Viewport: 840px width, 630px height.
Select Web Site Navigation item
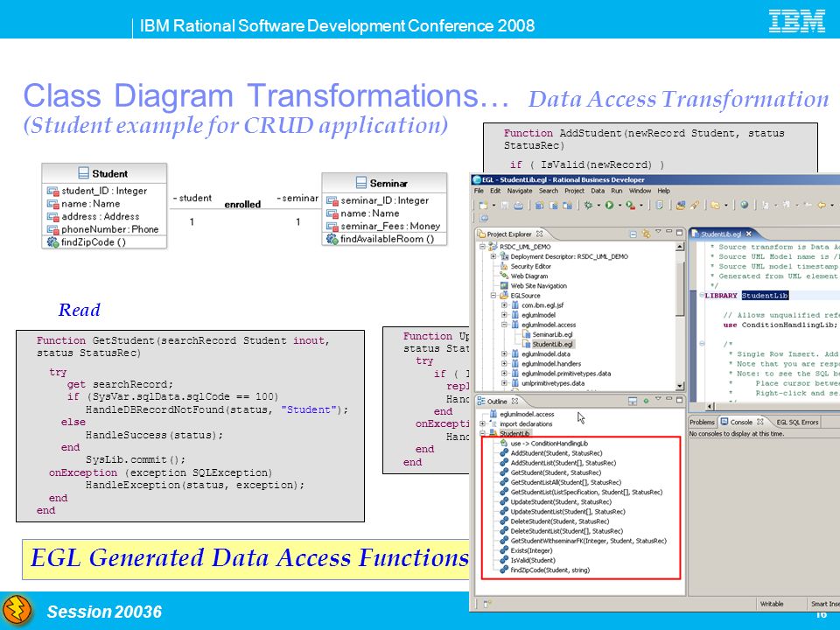(x=538, y=285)
